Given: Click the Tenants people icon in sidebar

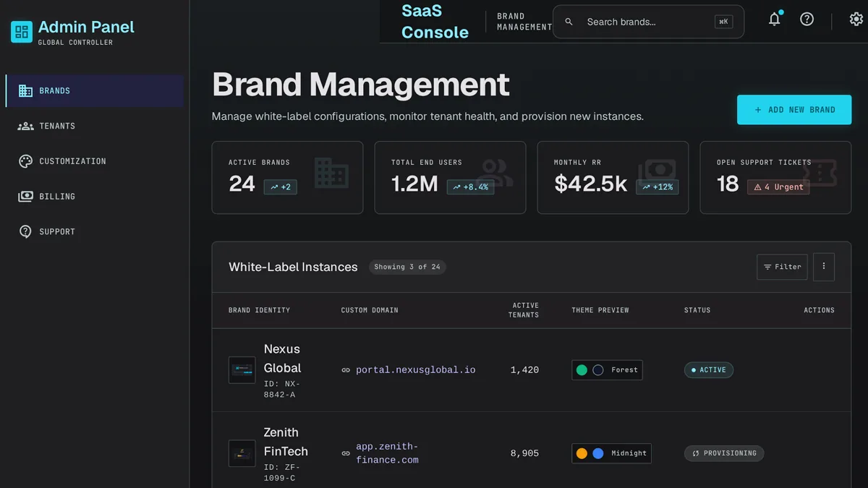Looking at the screenshot, I should point(25,126).
